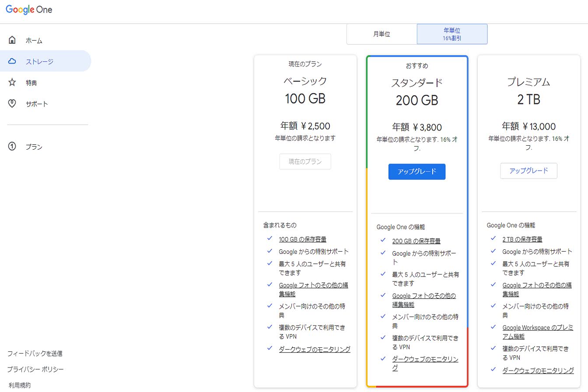
Task: Open 利用規約 terms link
Action: click(x=20, y=385)
